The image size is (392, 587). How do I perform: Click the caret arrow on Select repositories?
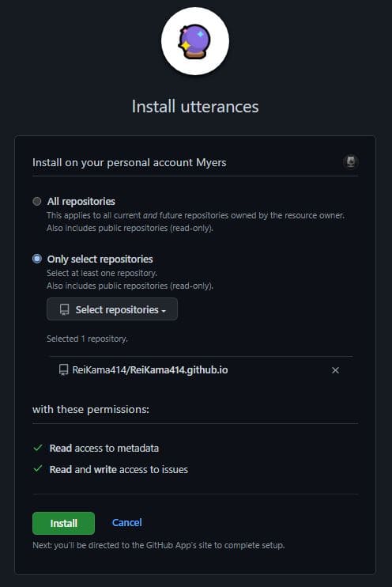click(x=164, y=311)
